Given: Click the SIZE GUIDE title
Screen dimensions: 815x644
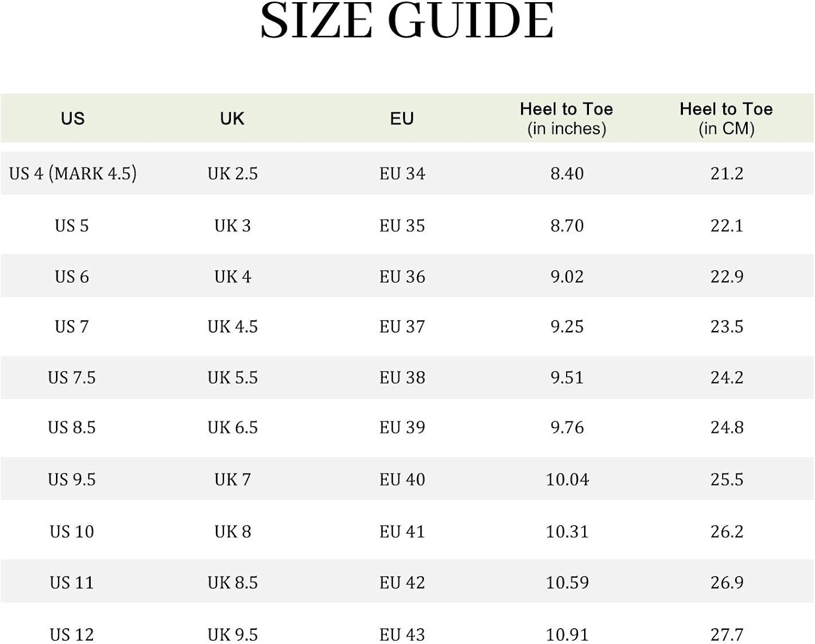Looking at the screenshot, I should 407,22.
